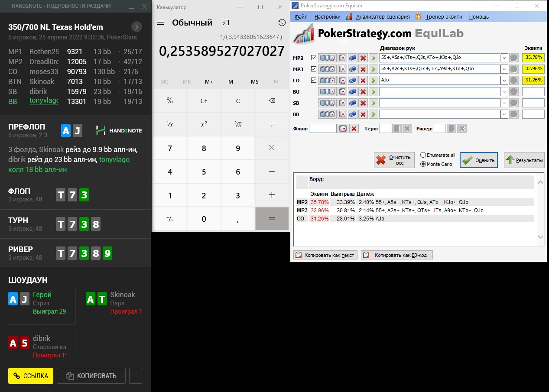
Task: Click Копировать как BB-код button
Action: (x=396, y=255)
